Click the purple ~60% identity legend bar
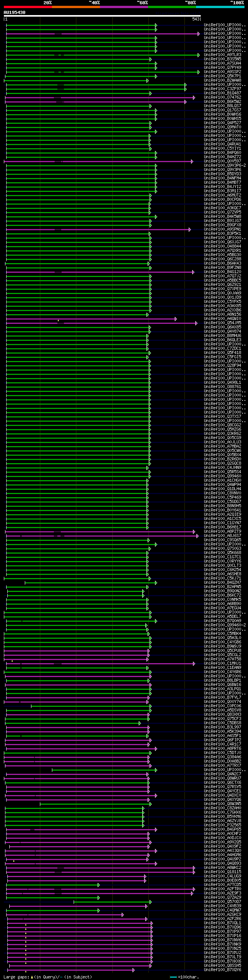The height and width of the screenshot is (980, 248). click(124, 7)
